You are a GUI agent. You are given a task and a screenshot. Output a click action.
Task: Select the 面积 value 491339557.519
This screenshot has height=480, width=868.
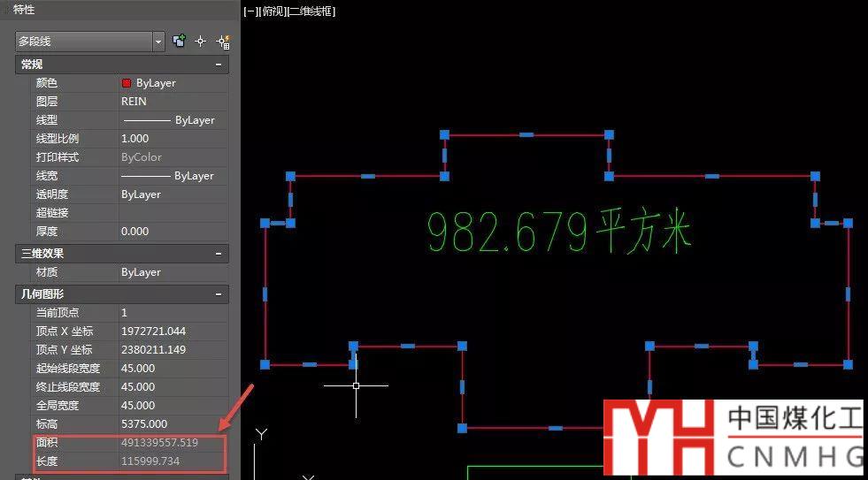pos(159,443)
